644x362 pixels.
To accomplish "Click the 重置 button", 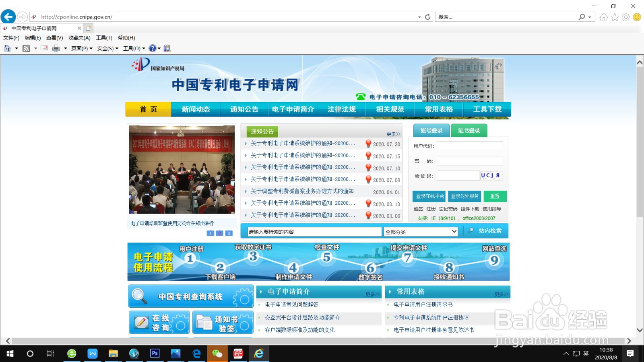I will (495, 196).
